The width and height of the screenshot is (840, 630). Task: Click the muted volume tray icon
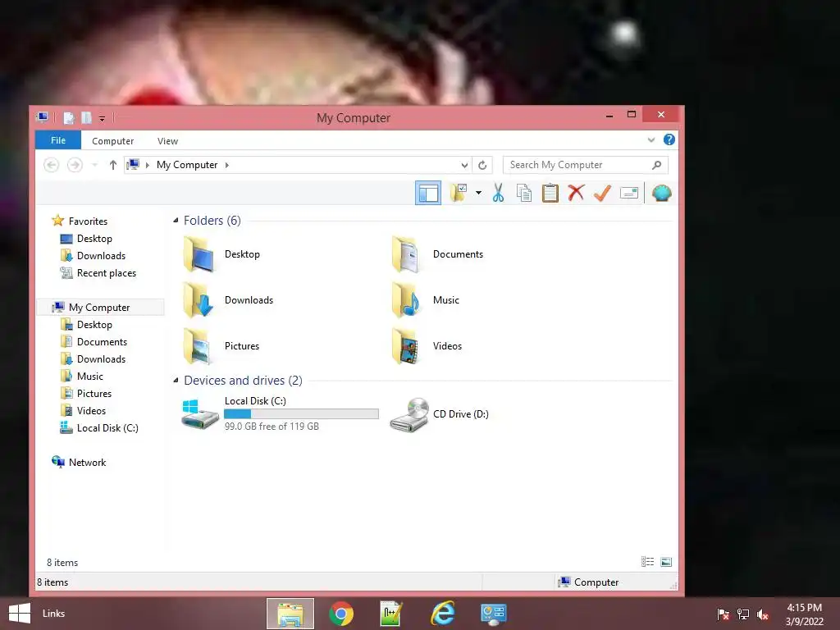[x=763, y=614]
